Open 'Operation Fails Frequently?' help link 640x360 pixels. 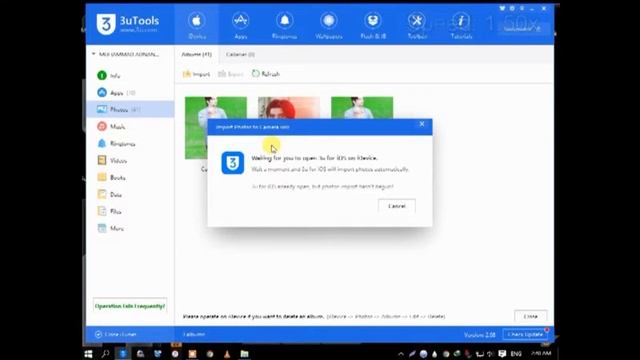coord(130,306)
